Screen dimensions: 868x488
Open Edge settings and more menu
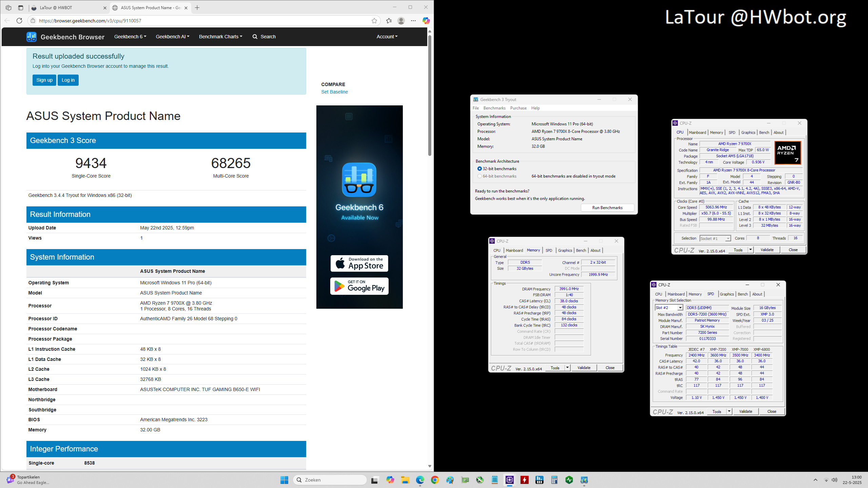[x=413, y=21]
